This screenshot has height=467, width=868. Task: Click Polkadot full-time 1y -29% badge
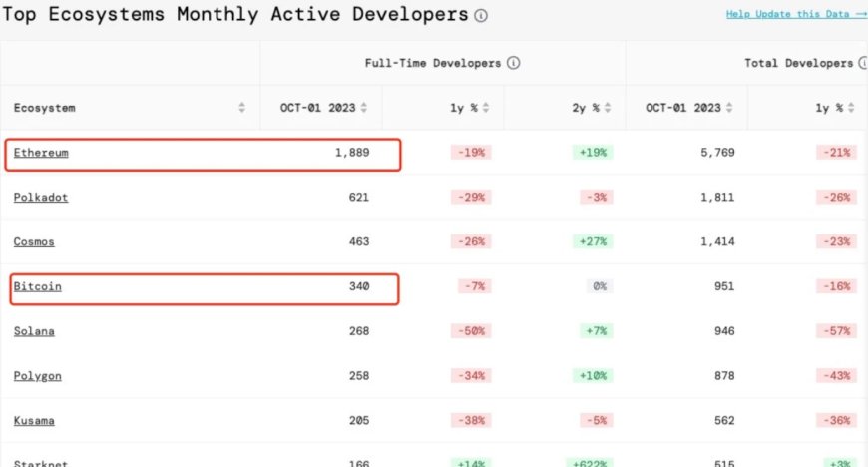click(471, 198)
